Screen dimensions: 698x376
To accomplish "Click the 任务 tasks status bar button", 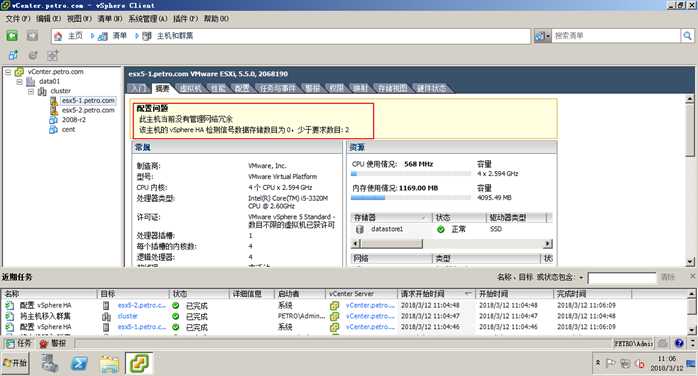I will point(18,344).
